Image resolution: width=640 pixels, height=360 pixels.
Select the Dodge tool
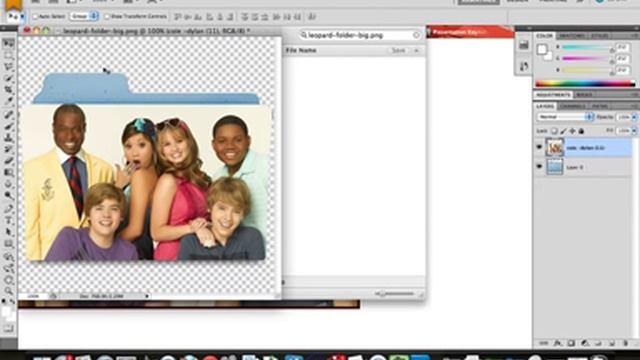9,195
